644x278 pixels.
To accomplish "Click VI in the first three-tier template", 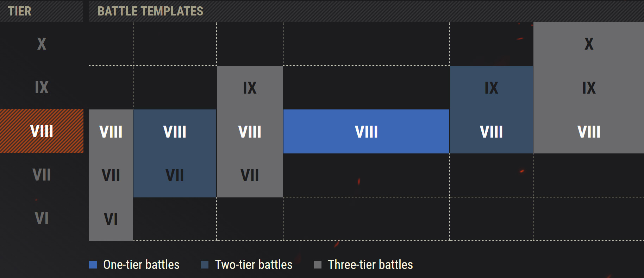I will (111, 219).
